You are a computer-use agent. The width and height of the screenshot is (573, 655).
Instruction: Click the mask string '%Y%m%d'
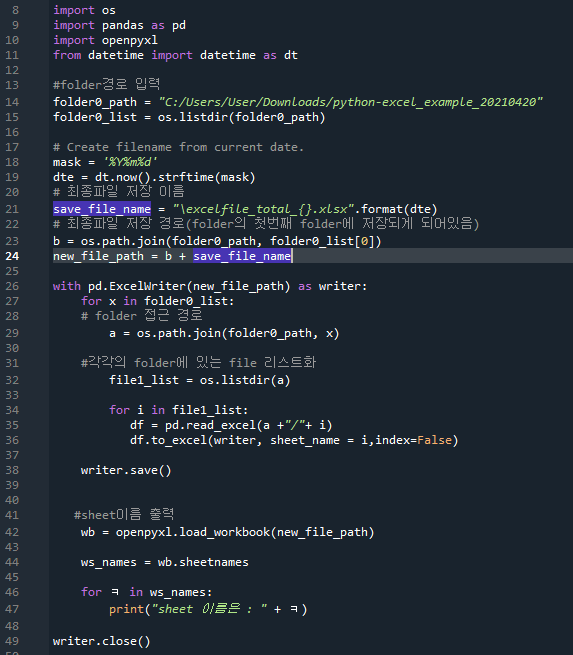(130, 162)
